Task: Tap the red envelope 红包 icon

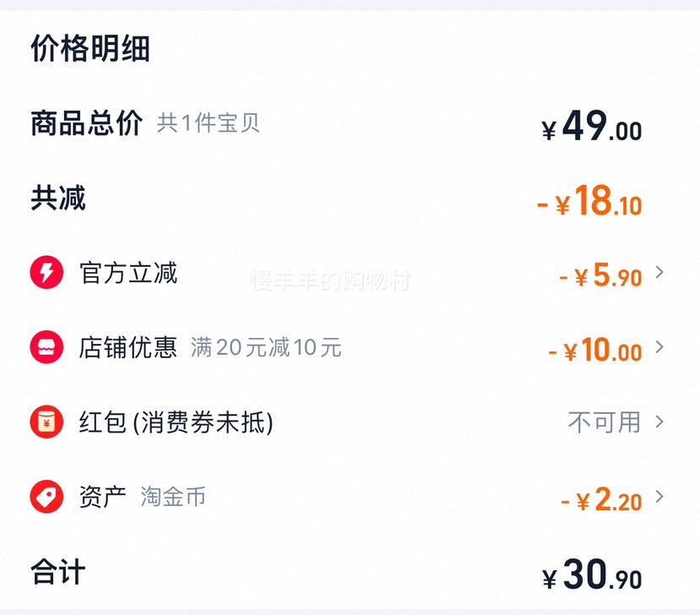Action: click(x=46, y=422)
